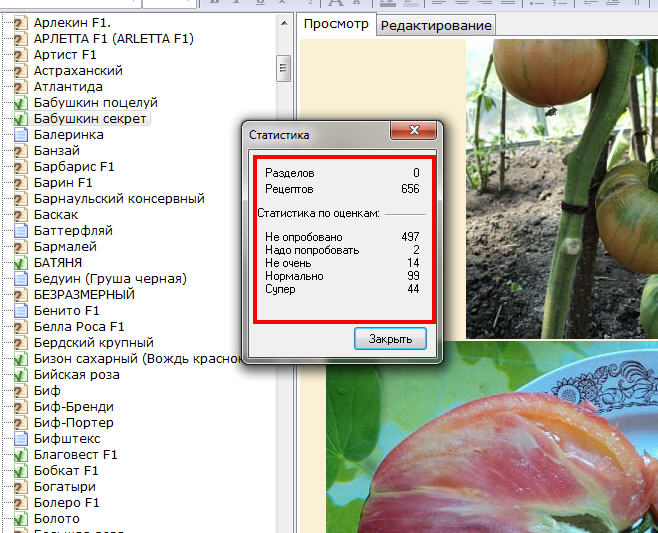
Task: Click the question-mark icon beside Атлантида
Action: point(21,87)
